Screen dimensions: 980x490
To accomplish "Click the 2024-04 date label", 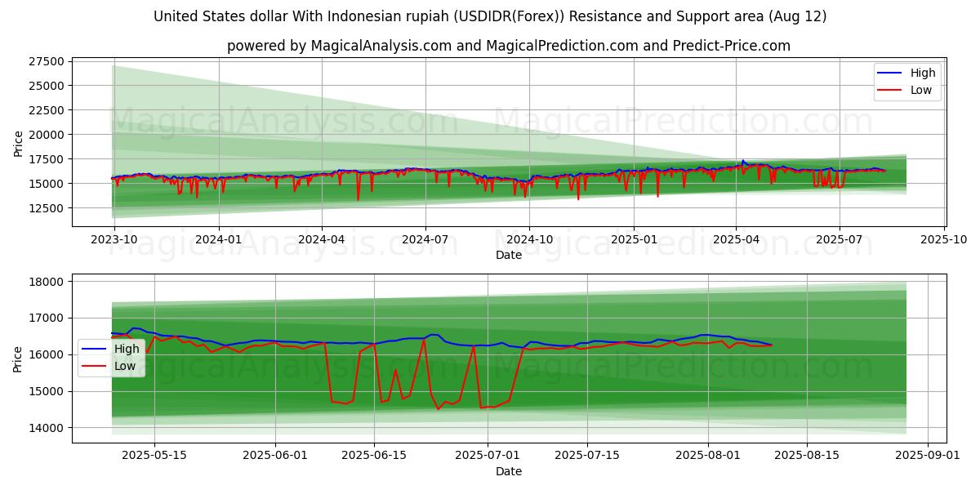I will 322,240.
